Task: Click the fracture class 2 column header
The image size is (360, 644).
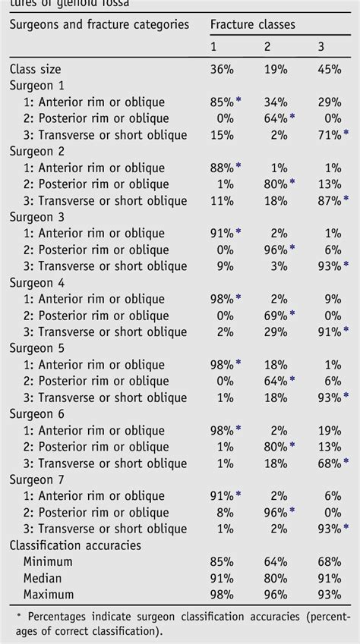Action: (267, 46)
